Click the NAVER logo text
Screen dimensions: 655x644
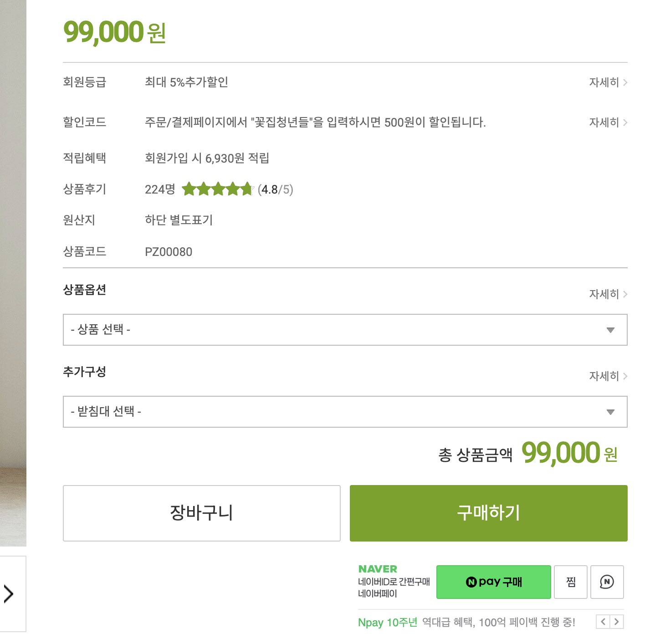click(378, 569)
